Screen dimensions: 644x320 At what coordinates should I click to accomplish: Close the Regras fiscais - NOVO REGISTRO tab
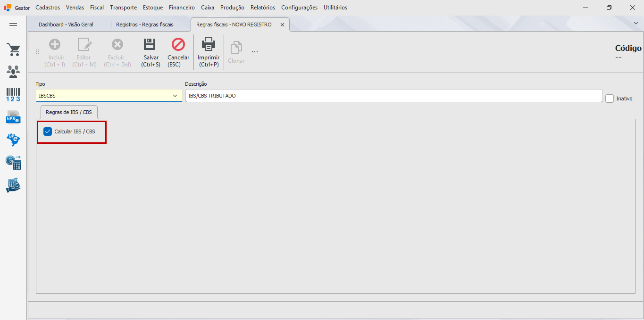click(x=282, y=25)
